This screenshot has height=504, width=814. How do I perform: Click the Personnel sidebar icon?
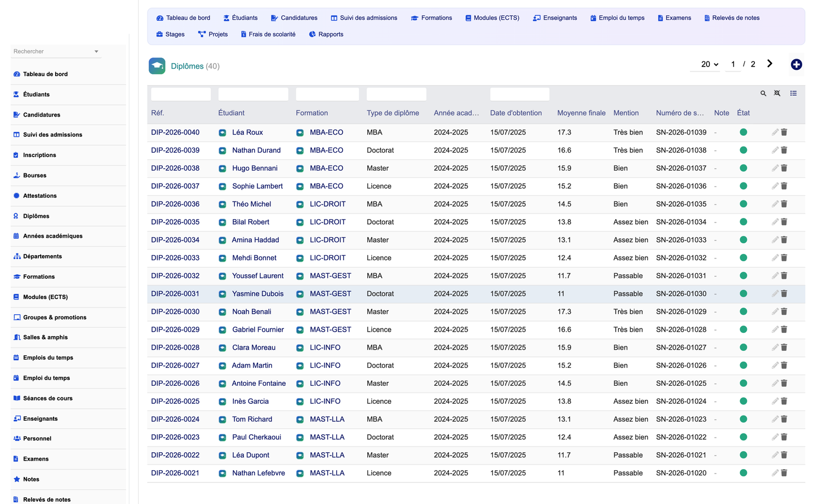16,439
